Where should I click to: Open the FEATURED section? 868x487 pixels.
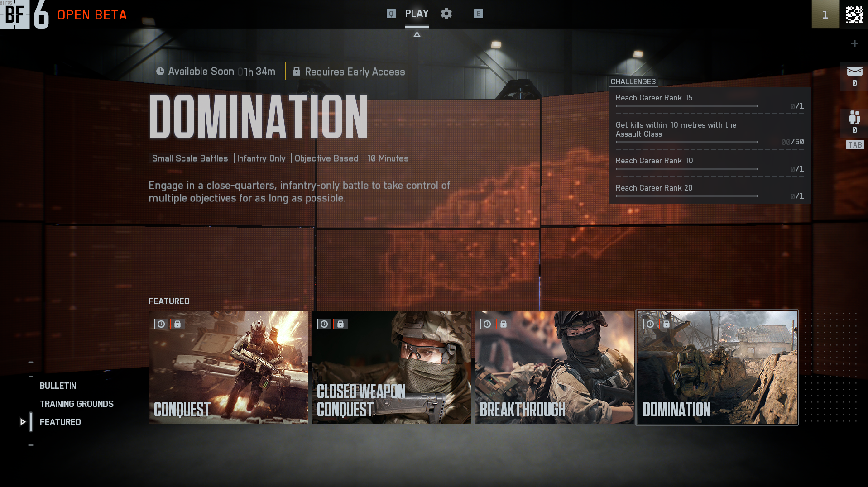tap(60, 422)
